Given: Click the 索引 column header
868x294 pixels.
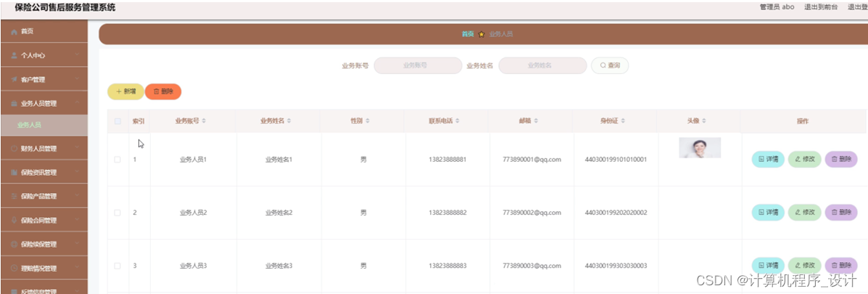Looking at the screenshot, I should [139, 121].
